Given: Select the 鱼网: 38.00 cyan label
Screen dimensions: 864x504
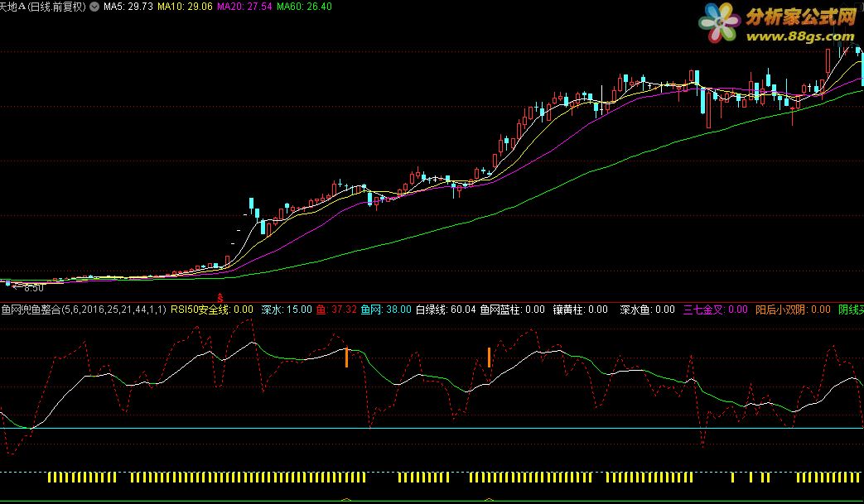Looking at the screenshot, I should click(x=386, y=310).
